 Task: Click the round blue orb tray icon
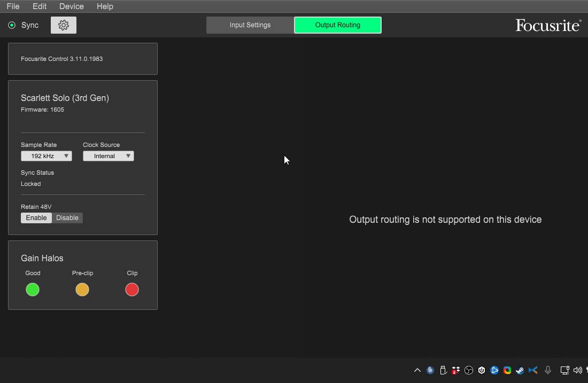tap(430, 370)
